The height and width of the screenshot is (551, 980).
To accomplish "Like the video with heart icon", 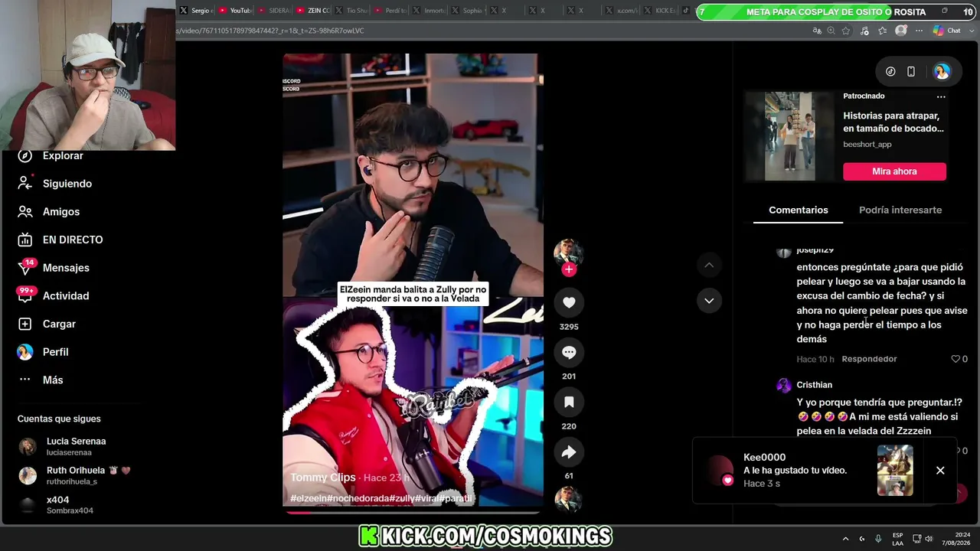I will pos(569,302).
